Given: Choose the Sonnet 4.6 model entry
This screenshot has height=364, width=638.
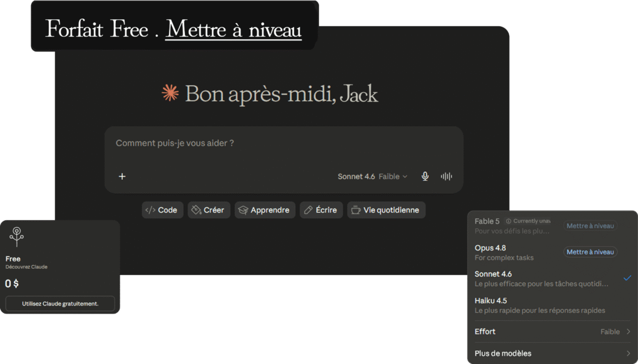Looking at the screenshot, I should click(552, 279).
